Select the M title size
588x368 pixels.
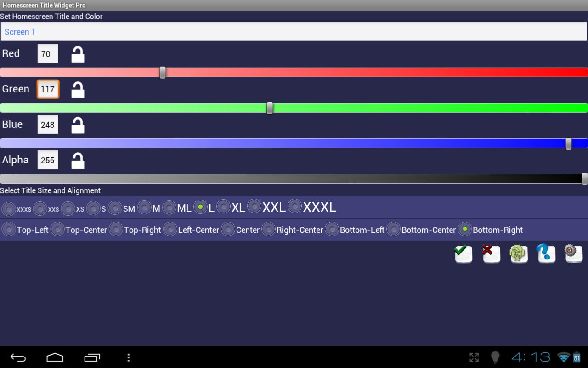[x=149, y=208]
